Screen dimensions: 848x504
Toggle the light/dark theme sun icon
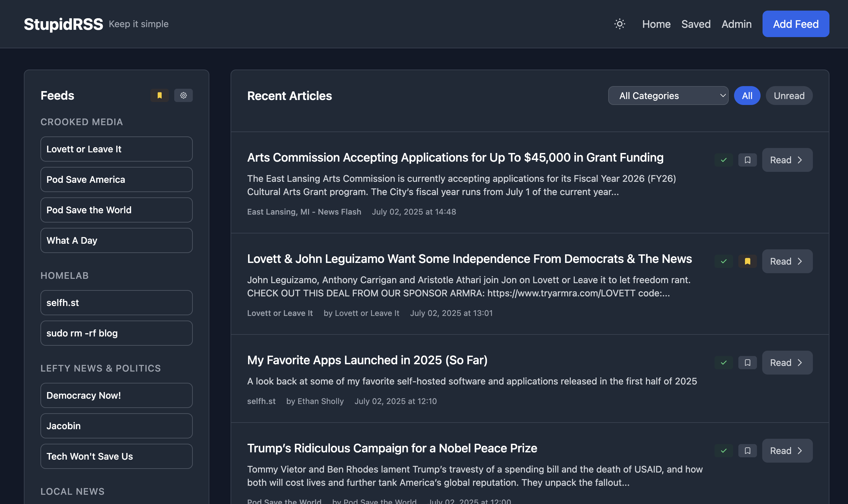619,24
